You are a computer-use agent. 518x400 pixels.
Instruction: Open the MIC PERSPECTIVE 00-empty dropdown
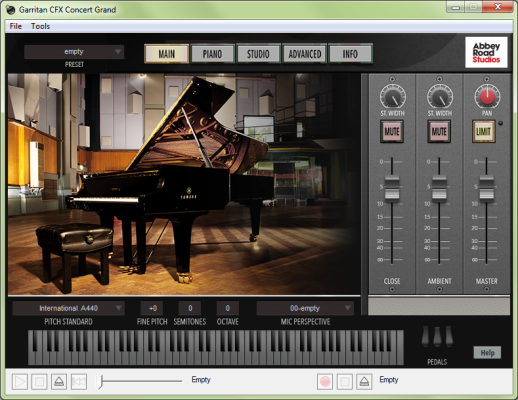305,308
